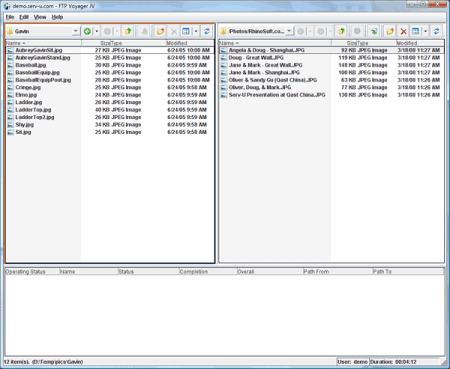Open the View menu
Screen dimensions: 450x369
tap(40, 17)
